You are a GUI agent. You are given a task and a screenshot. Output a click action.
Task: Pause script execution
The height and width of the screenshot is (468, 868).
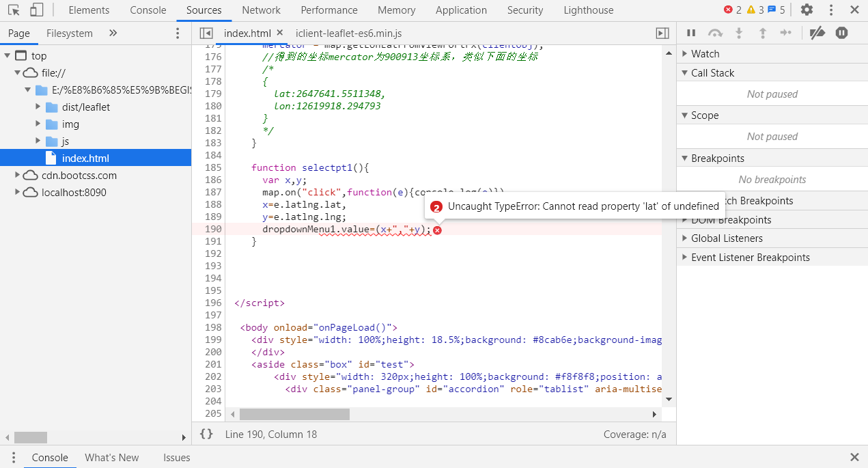(691, 33)
